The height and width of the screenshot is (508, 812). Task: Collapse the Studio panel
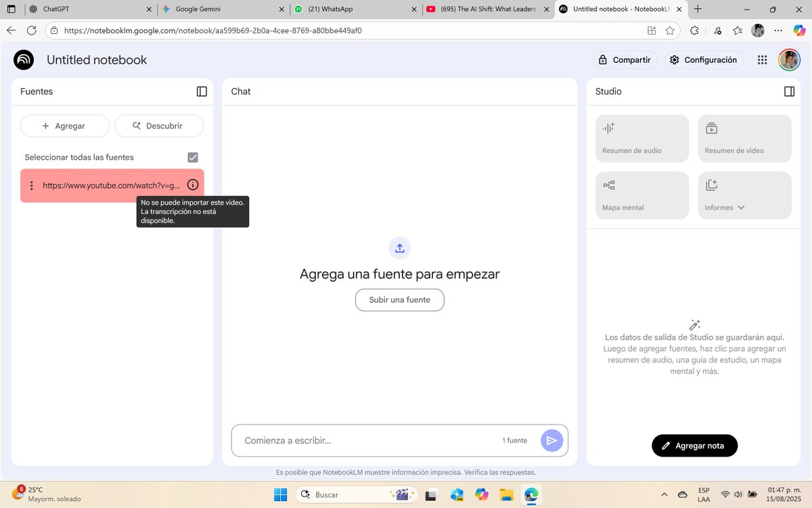[789, 91]
